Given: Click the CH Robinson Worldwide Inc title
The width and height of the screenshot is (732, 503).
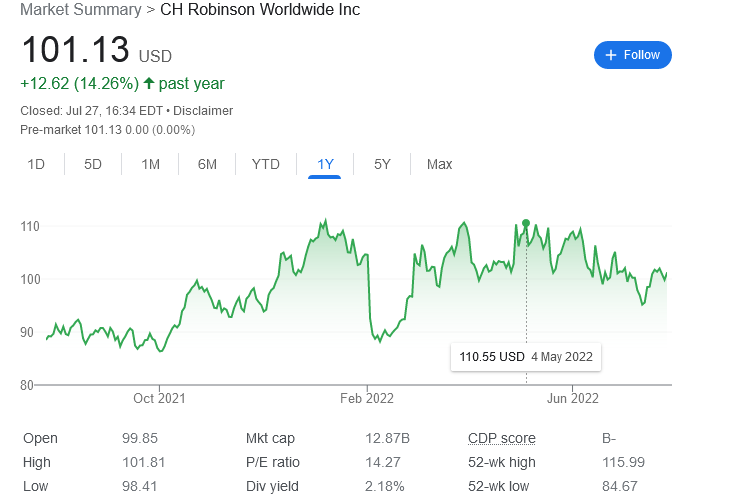Looking at the screenshot, I should tap(260, 9).
